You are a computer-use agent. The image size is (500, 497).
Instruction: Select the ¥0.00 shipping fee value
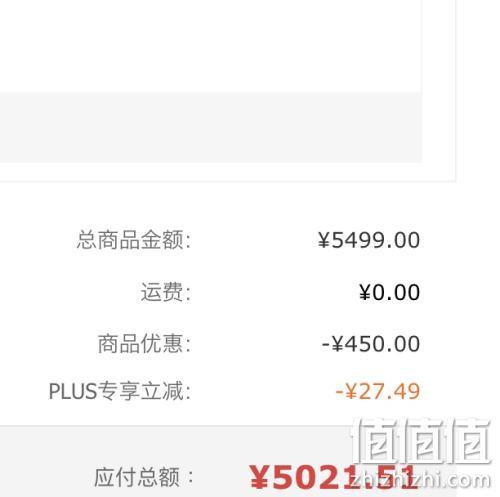[389, 292]
